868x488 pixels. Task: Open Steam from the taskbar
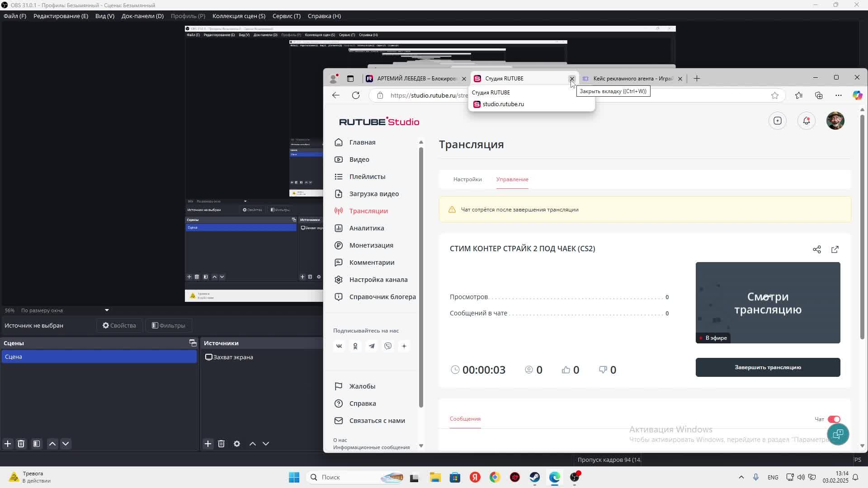(535, 477)
